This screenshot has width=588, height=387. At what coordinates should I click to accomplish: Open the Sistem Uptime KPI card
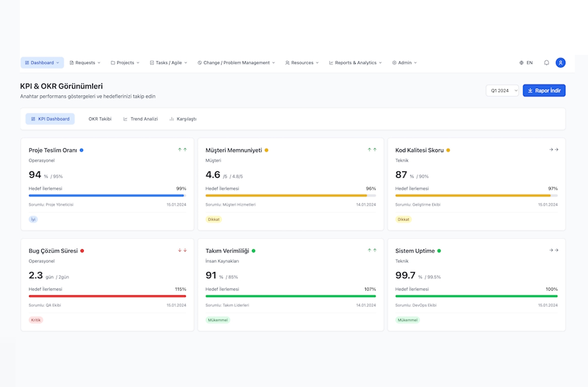coord(476,285)
